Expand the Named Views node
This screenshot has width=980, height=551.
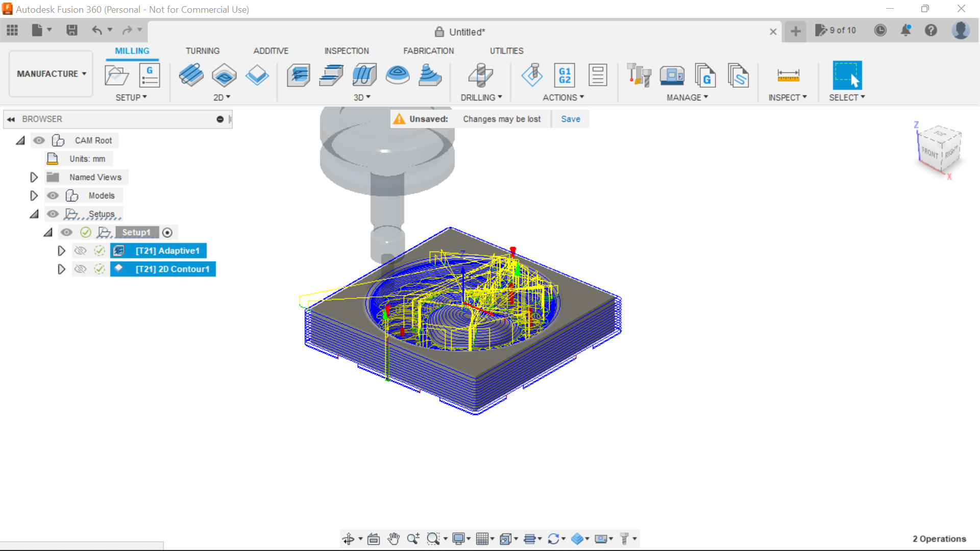point(34,177)
